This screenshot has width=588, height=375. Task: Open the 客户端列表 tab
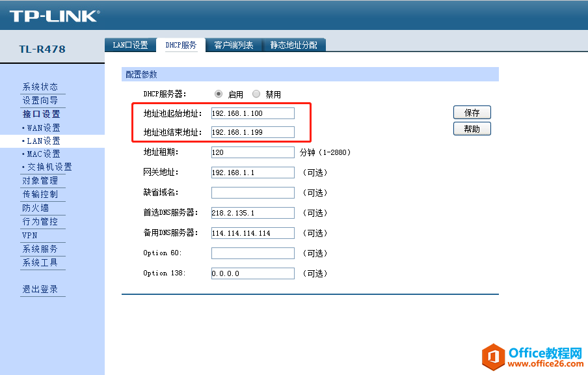234,45
